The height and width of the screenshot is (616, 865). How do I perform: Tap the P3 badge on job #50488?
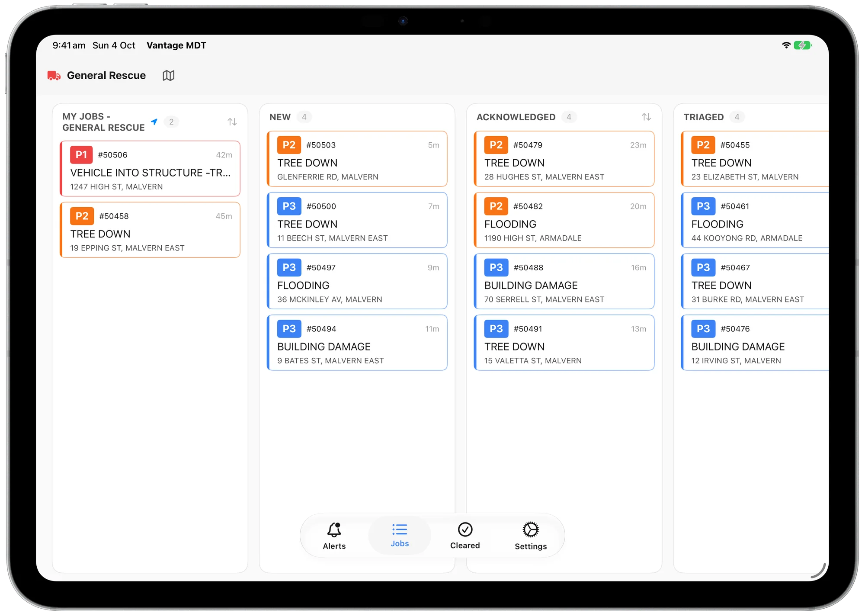pos(496,268)
